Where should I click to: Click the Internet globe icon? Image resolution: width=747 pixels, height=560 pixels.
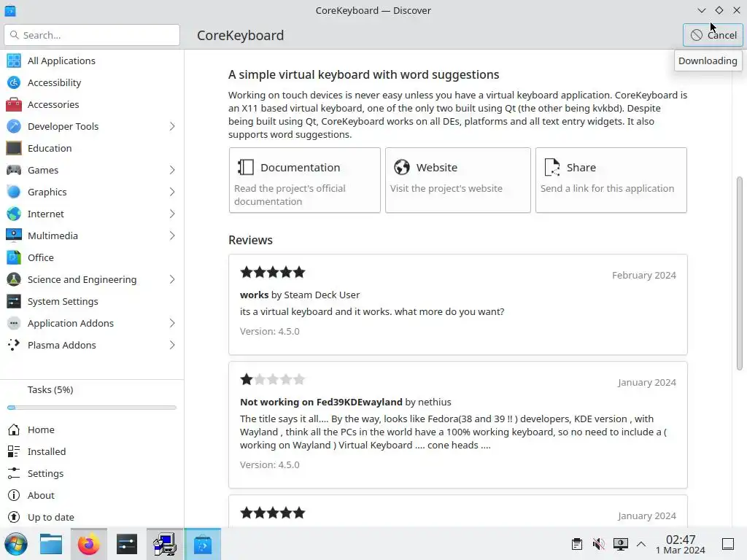tap(14, 214)
